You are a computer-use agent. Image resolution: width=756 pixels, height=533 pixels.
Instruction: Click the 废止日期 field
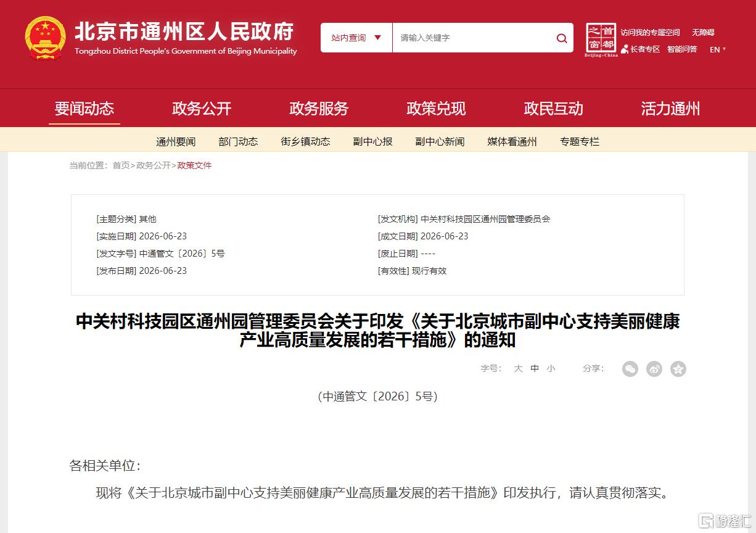(x=406, y=254)
